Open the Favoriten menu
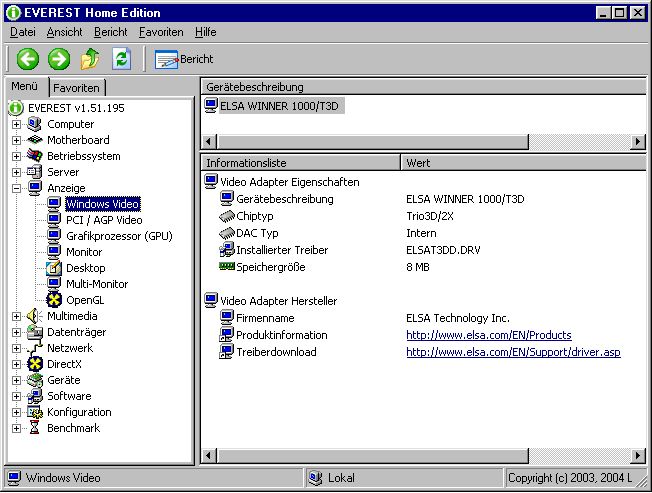Viewport: 652px width, 493px height. coord(161,32)
